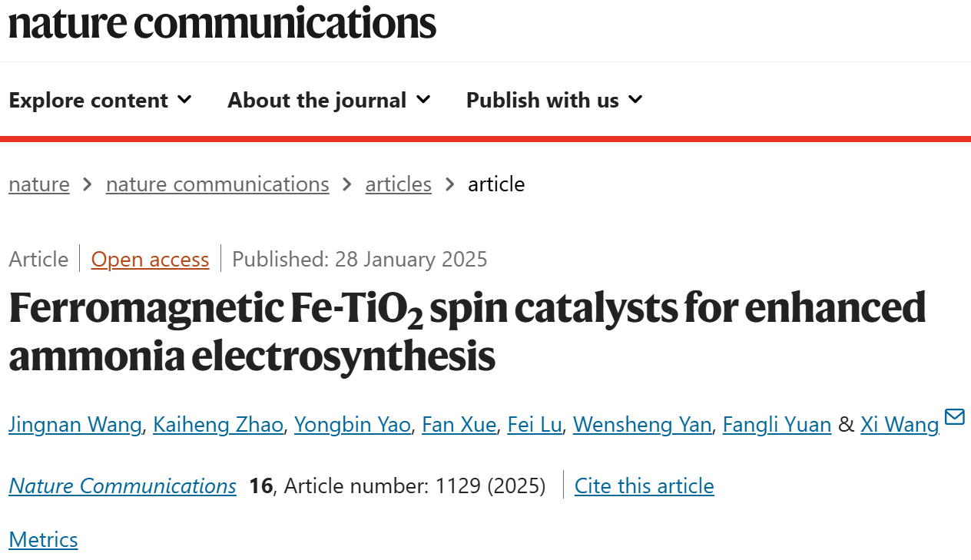Image resolution: width=971 pixels, height=560 pixels.
Task: Open Wensheng Yan author info
Action: (x=642, y=424)
